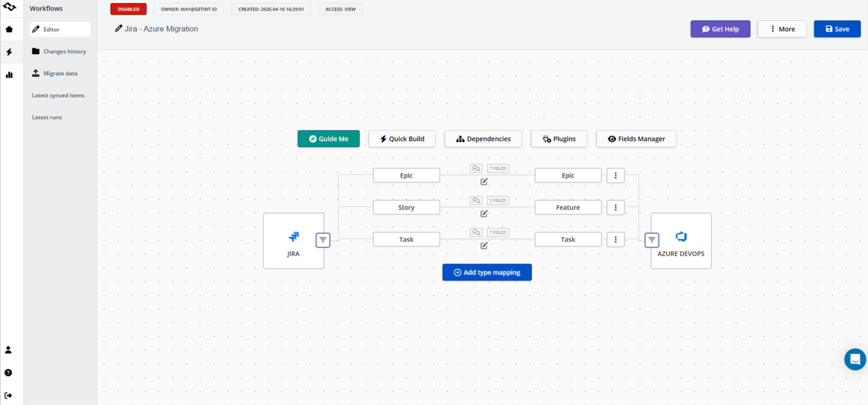
Task: Open the More options dropdown
Action: (x=782, y=29)
